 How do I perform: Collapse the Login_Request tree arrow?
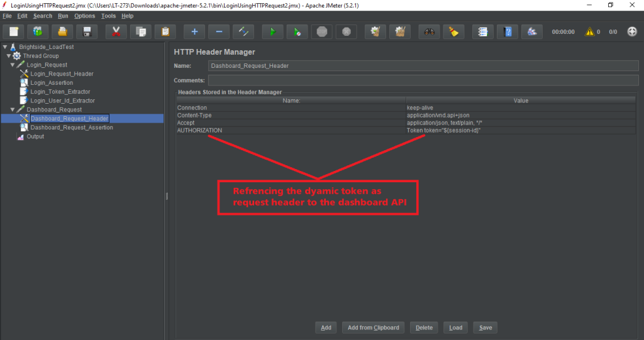pyautogui.click(x=13, y=65)
